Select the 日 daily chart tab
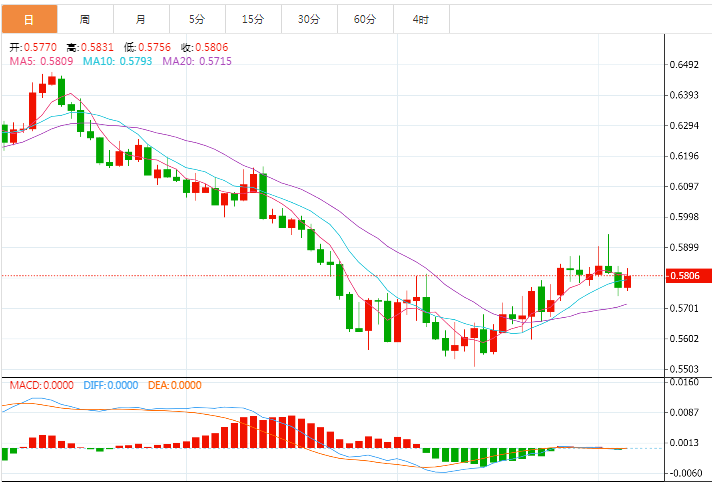This screenshot has width=712, height=482. point(30,20)
